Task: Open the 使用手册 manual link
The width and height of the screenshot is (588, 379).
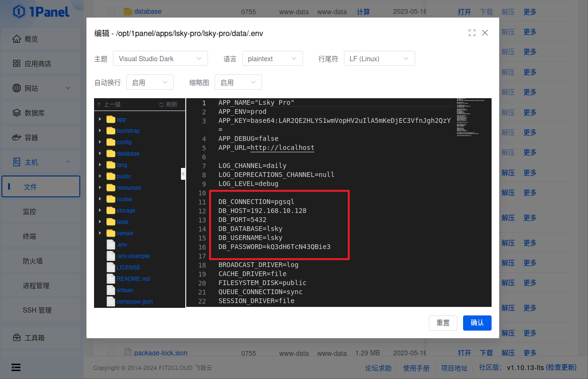Action: (x=417, y=368)
